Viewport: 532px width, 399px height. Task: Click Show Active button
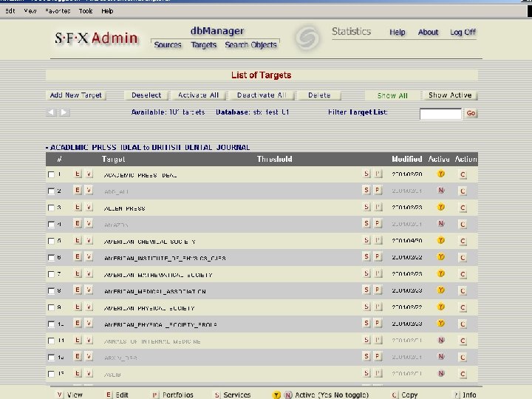pos(450,95)
